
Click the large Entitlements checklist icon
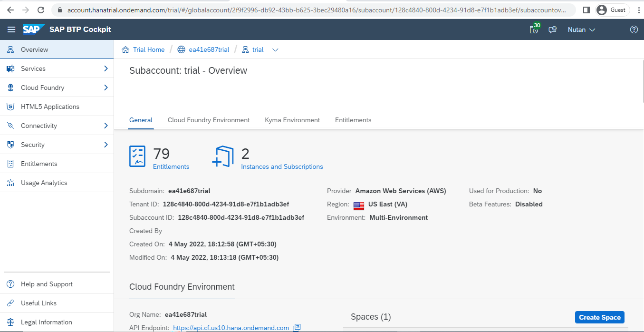click(137, 156)
